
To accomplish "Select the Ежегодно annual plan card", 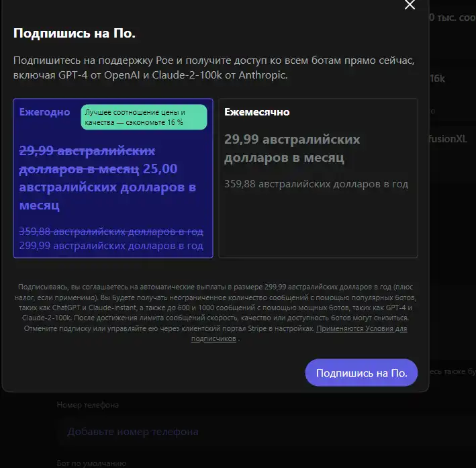I will pos(113,178).
